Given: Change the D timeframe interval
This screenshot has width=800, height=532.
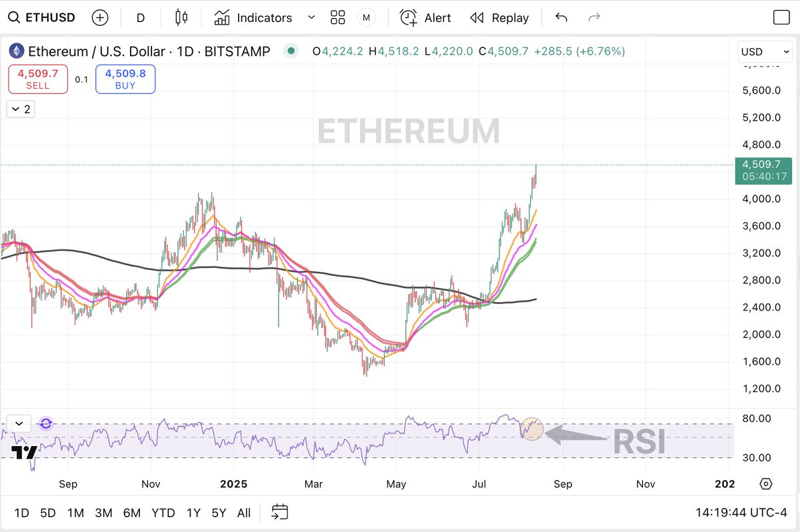Looking at the screenshot, I should (x=140, y=18).
